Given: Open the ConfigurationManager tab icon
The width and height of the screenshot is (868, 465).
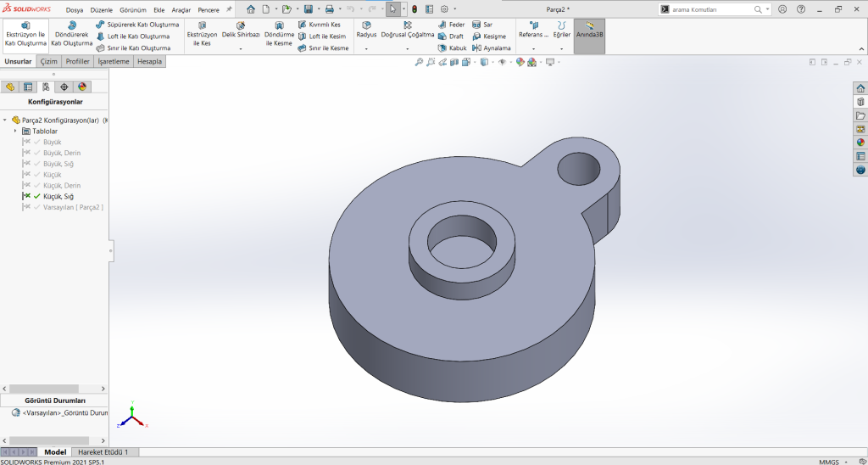Looking at the screenshot, I should tap(46, 87).
